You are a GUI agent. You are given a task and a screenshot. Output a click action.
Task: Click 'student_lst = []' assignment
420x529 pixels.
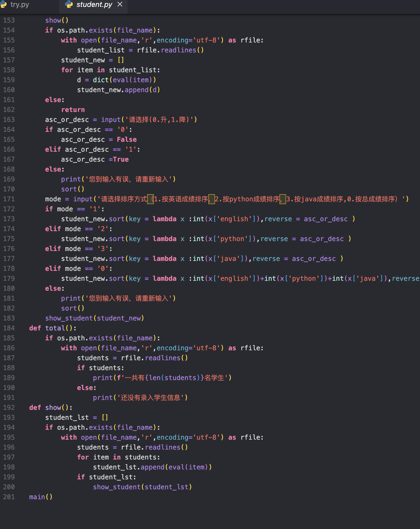[77, 418]
